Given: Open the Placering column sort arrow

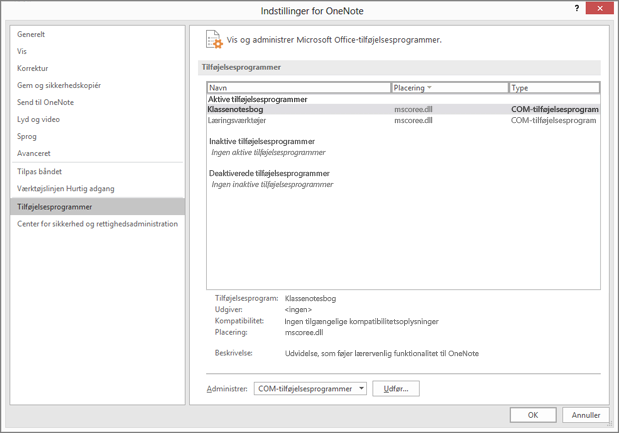Looking at the screenshot, I should [430, 87].
